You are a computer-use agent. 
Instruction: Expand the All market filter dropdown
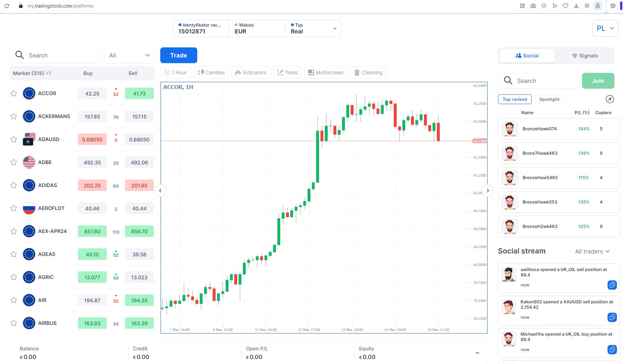tap(129, 55)
